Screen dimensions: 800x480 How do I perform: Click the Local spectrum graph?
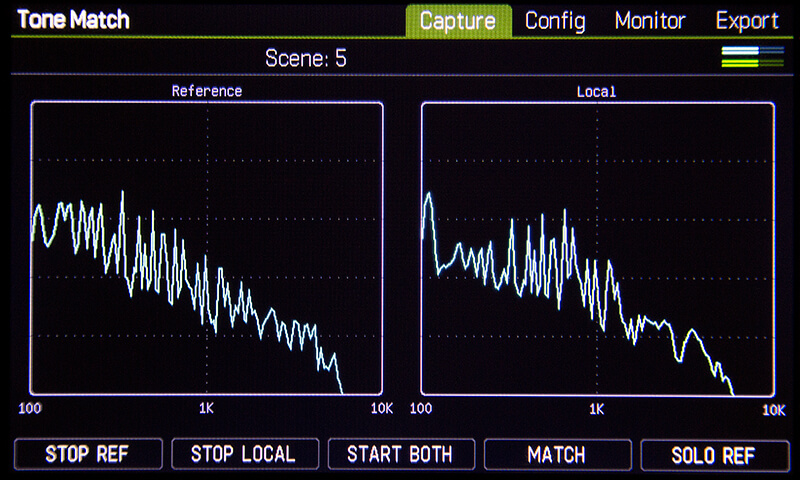coord(597,248)
